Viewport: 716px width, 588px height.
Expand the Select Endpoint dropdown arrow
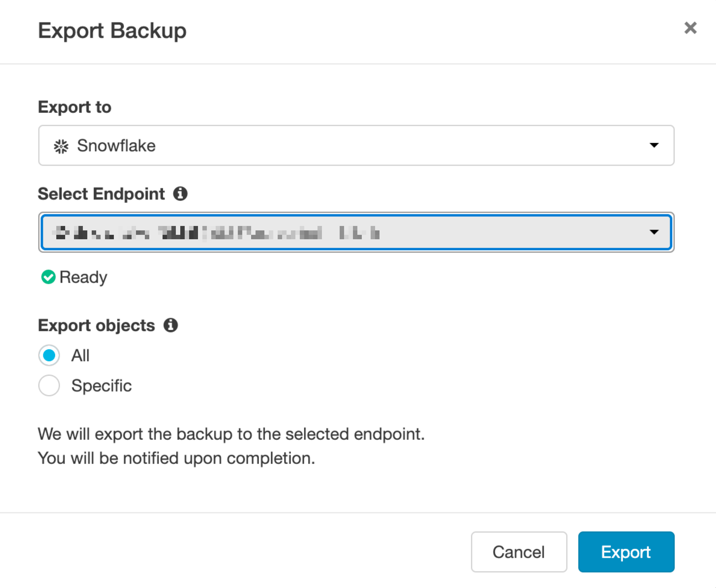654,232
